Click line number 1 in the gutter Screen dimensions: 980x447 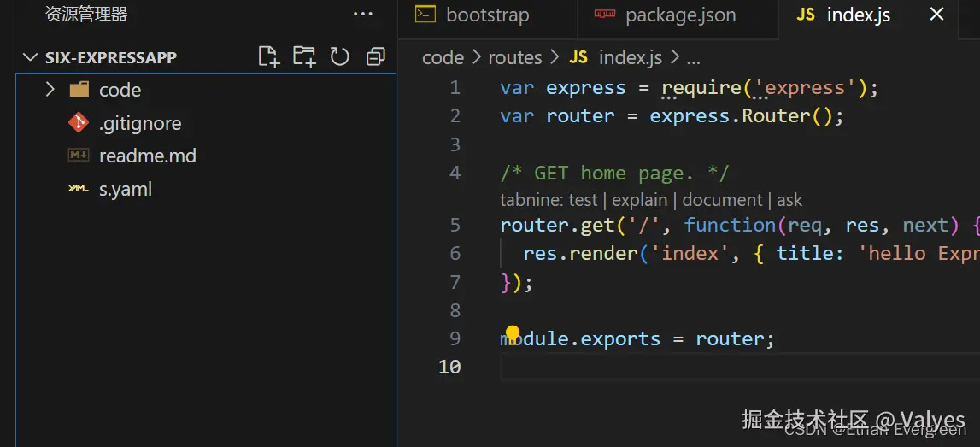(x=455, y=87)
